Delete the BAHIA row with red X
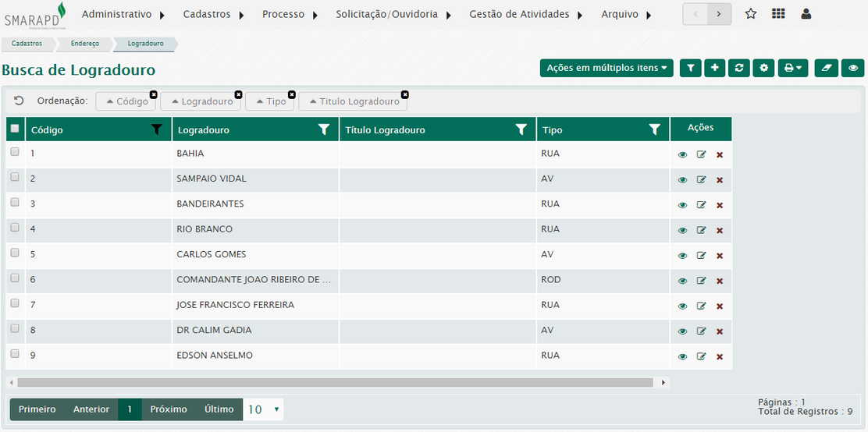The image size is (868, 432). pyautogui.click(x=720, y=155)
